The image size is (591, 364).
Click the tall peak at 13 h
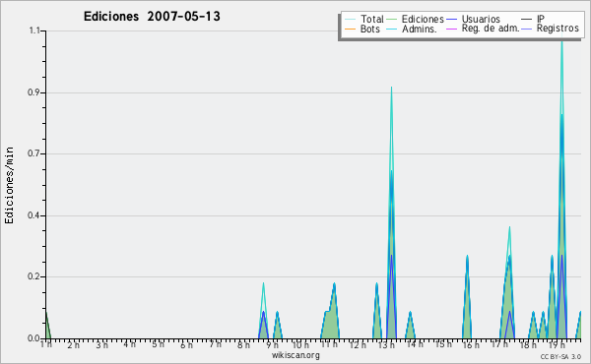click(x=392, y=89)
